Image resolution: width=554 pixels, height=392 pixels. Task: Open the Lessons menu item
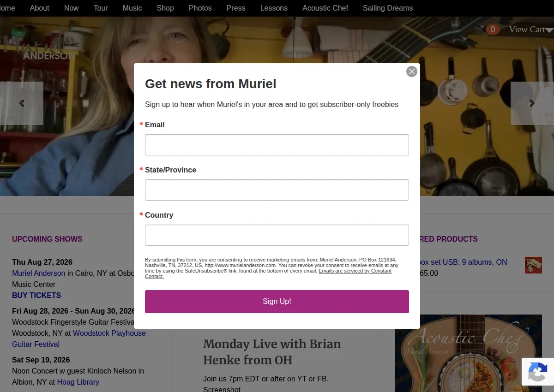[x=274, y=8]
